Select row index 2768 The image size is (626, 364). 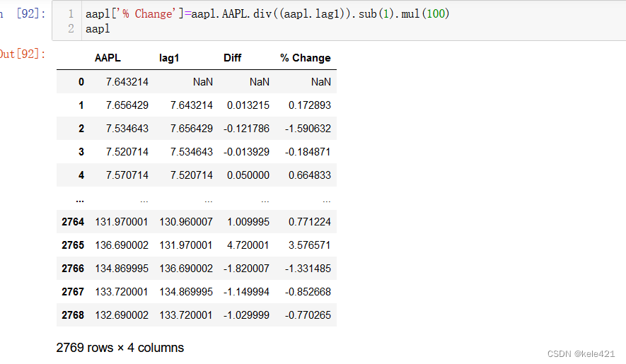point(73,315)
